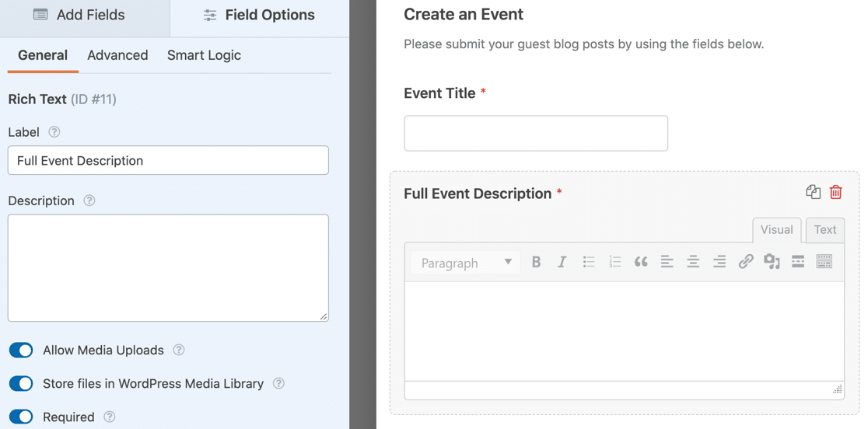Click the Event Title input field

[x=536, y=133]
